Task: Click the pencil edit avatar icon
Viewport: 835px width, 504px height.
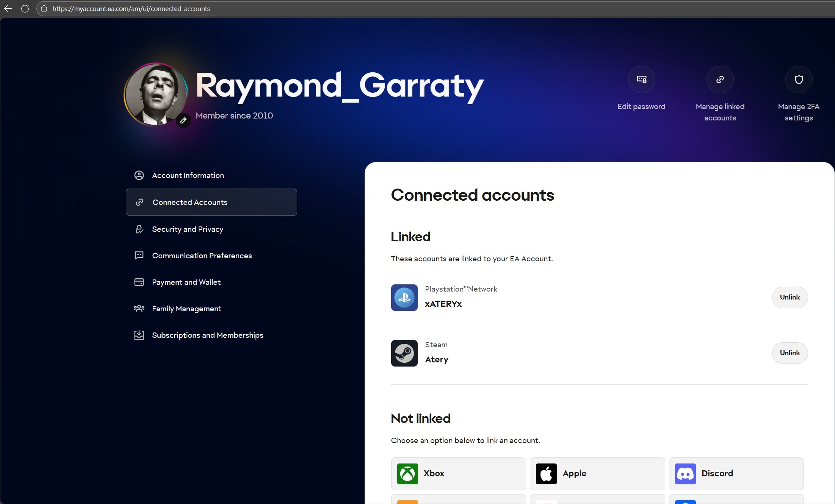Action: (x=183, y=120)
